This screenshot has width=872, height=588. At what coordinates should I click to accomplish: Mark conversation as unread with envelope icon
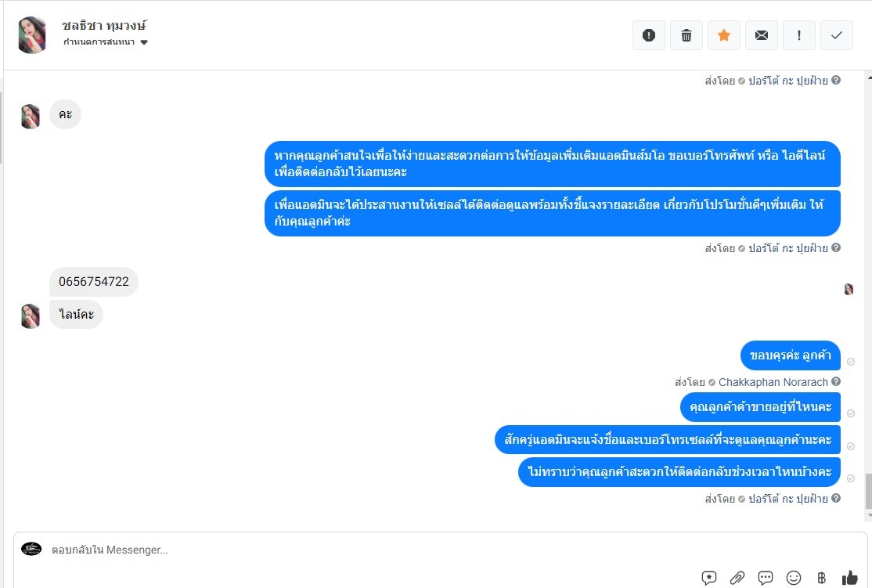pyautogui.click(x=762, y=35)
